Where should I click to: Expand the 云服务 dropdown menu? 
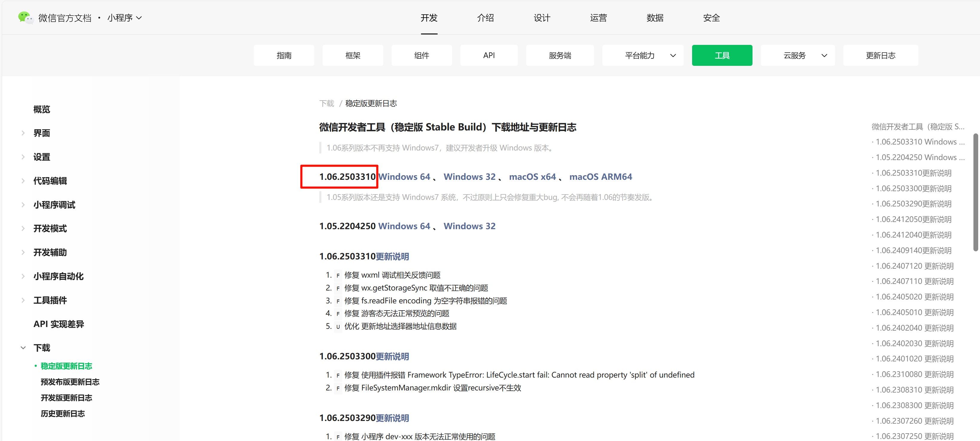click(797, 56)
